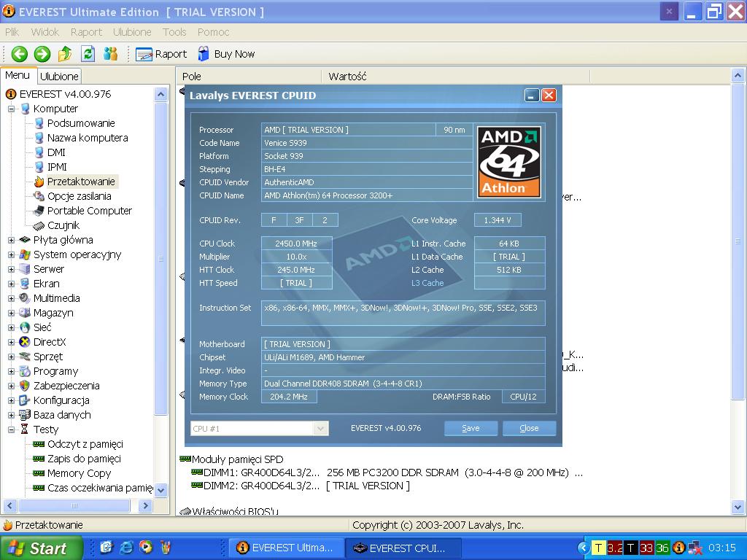Click the tree panel horizontal scroll right arrow
Screen dimensions: 747x560
145,506
